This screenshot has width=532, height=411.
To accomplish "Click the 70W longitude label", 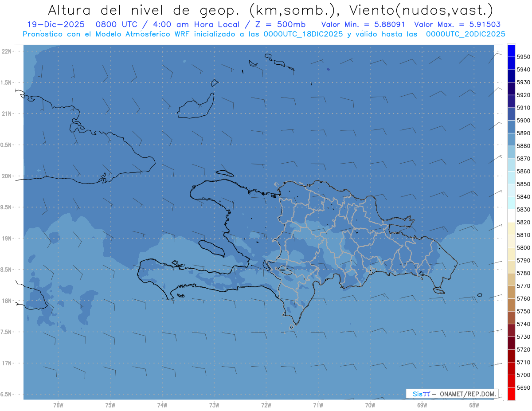I will pyautogui.click(x=370, y=405).
